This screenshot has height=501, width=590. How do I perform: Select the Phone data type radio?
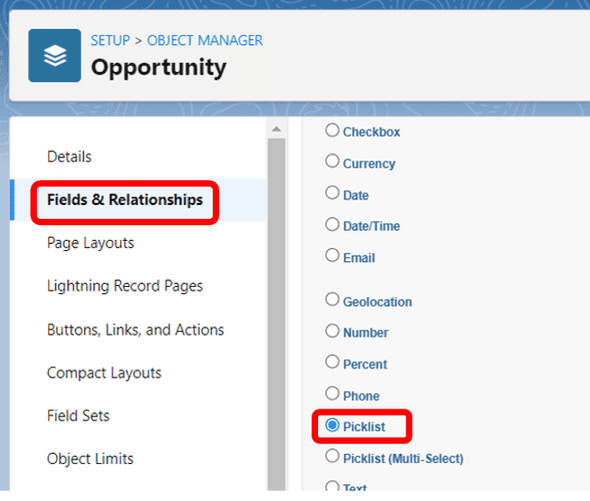332,393
